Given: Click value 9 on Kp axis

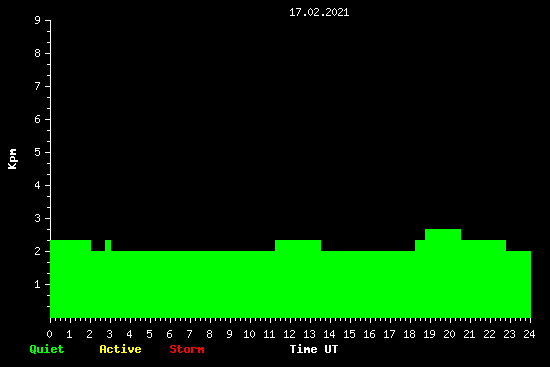Looking at the screenshot, I should pos(38,20).
